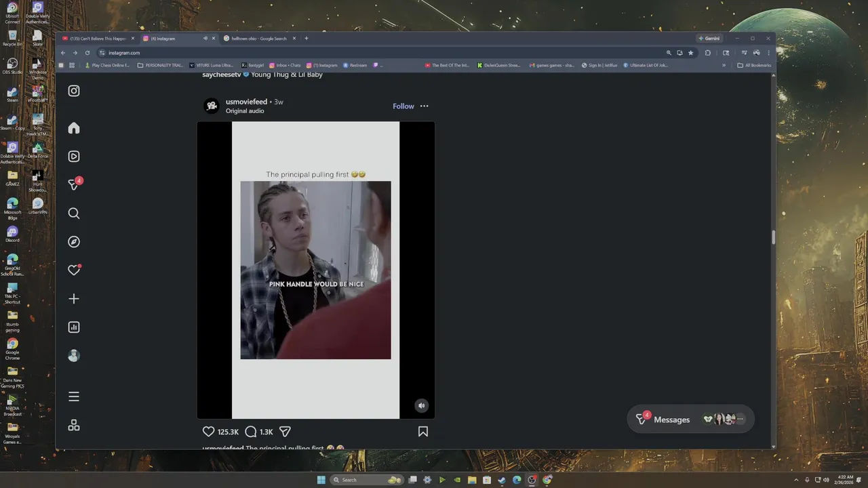The width and height of the screenshot is (868, 488).
Task: Click the Gemini button in Chrome
Action: coord(709,39)
